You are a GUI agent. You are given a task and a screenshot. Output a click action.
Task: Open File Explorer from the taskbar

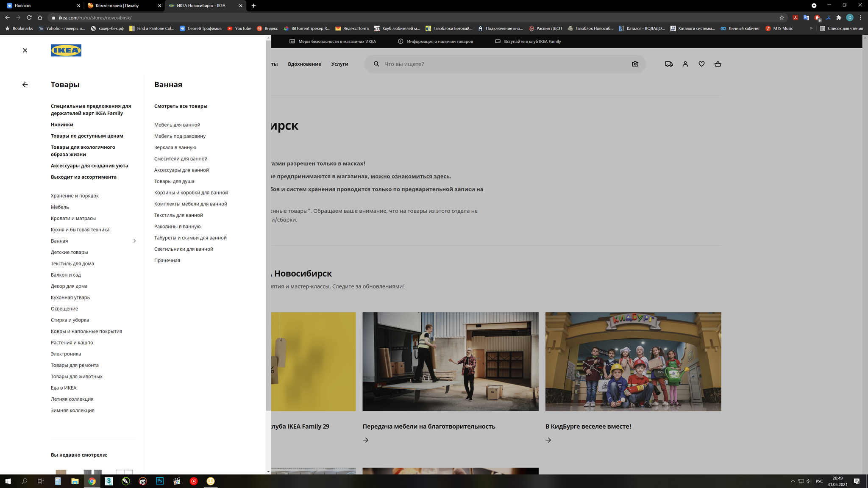pyautogui.click(x=75, y=481)
